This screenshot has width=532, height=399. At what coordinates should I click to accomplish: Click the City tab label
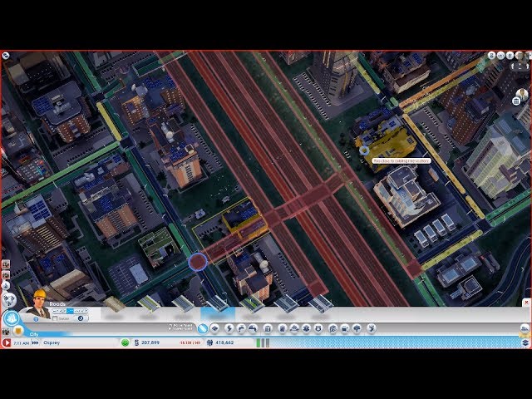(x=34, y=334)
